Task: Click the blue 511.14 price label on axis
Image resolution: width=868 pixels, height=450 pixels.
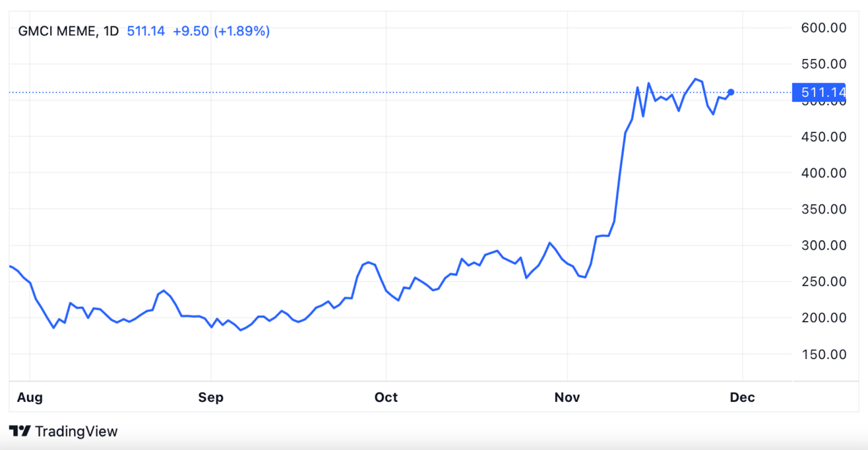Action: coord(819,92)
